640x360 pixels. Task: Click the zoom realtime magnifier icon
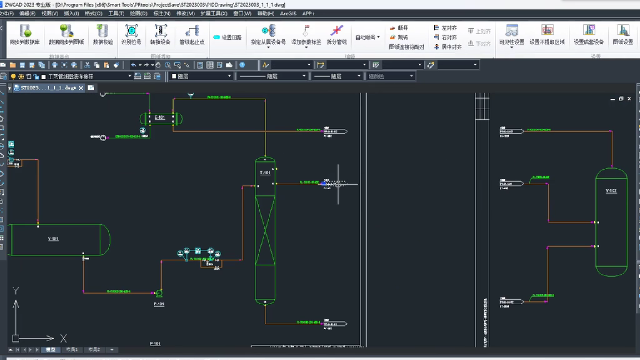click(x=168, y=65)
